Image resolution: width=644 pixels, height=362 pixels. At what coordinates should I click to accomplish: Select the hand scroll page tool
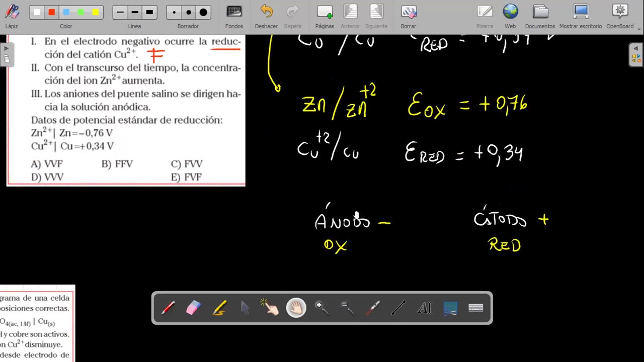[296, 308]
